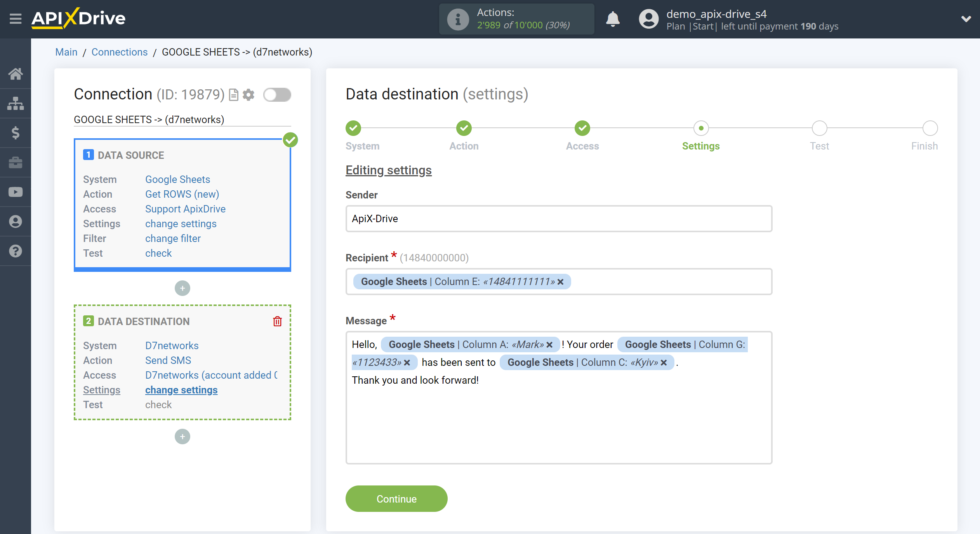Go to the System step

(x=353, y=128)
